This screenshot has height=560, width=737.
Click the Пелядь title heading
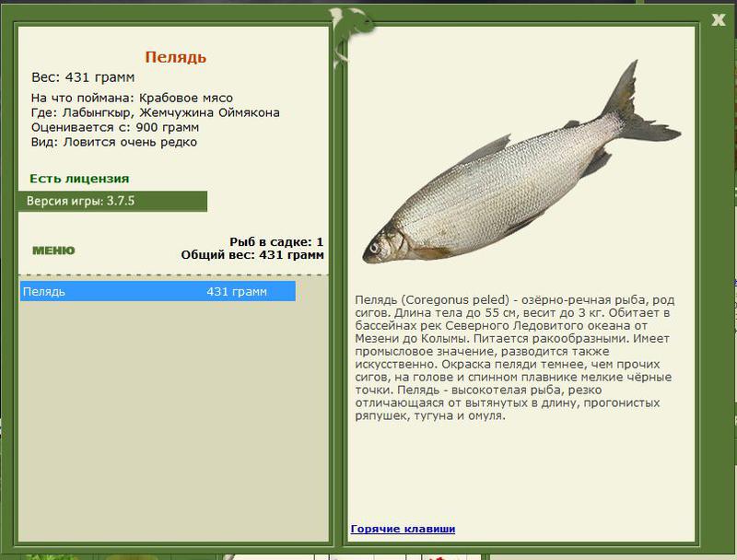(x=176, y=57)
